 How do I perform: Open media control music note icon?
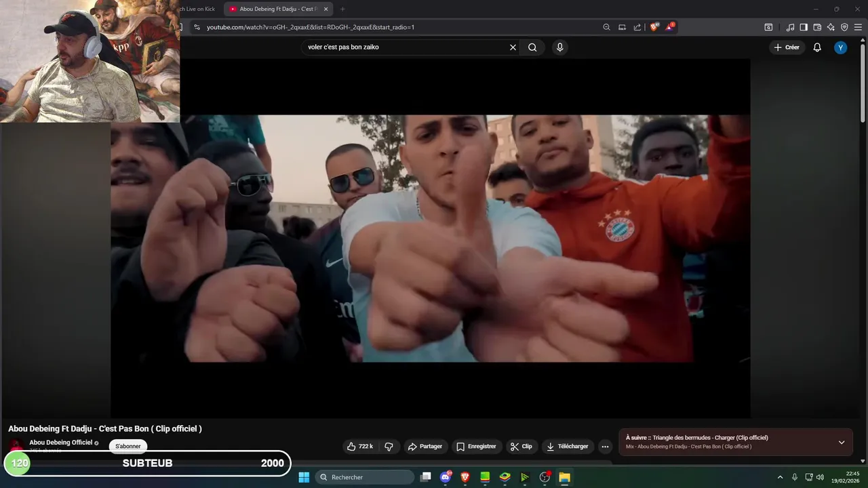coord(790,27)
